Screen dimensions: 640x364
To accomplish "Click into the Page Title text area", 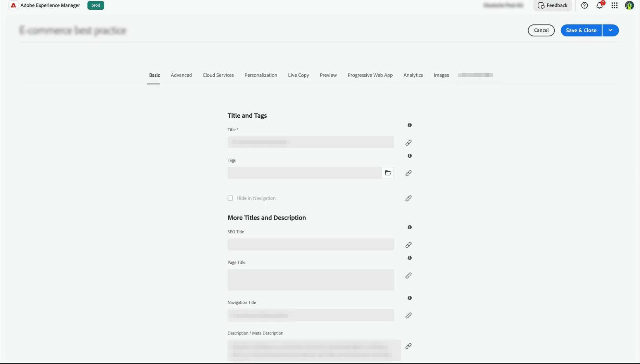I will 311,280.
